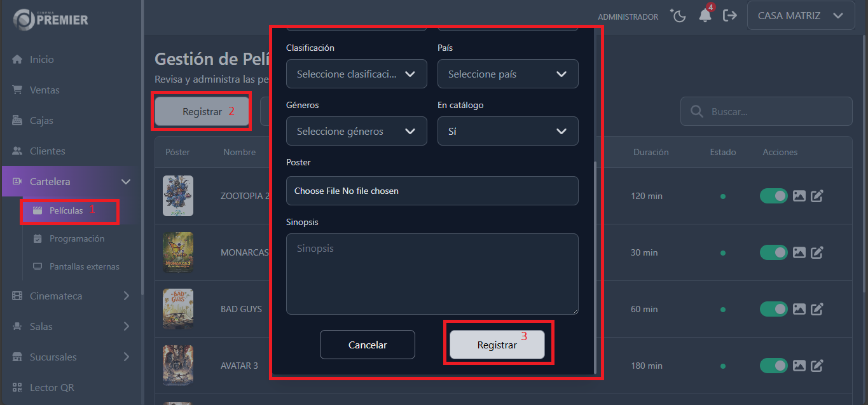Select Programación under Cartelera

tap(76, 238)
